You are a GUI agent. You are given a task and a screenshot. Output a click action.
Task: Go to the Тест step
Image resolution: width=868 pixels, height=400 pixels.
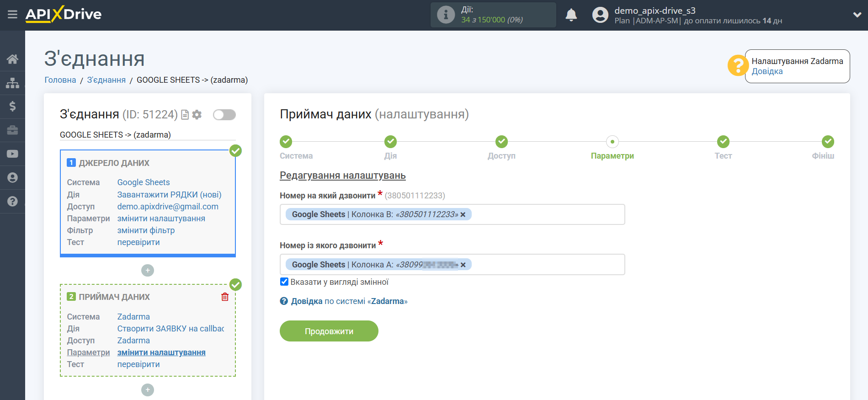click(x=723, y=142)
